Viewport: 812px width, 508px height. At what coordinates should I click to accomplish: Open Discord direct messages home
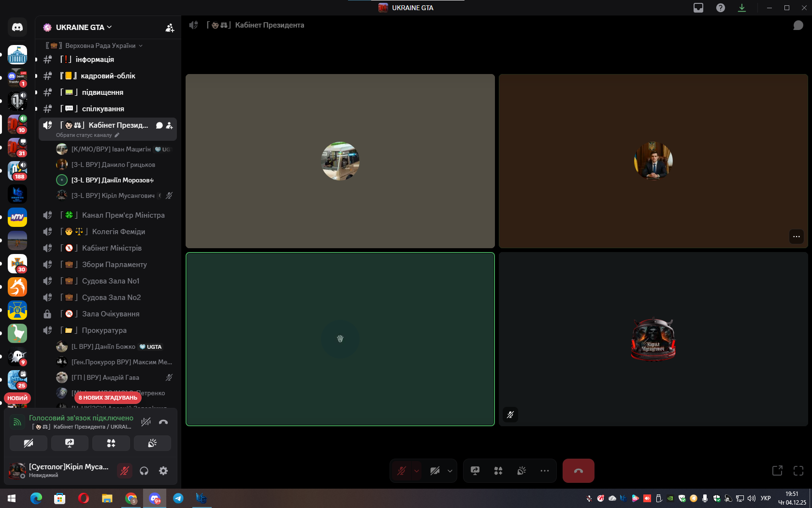click(x=17, y=28)
